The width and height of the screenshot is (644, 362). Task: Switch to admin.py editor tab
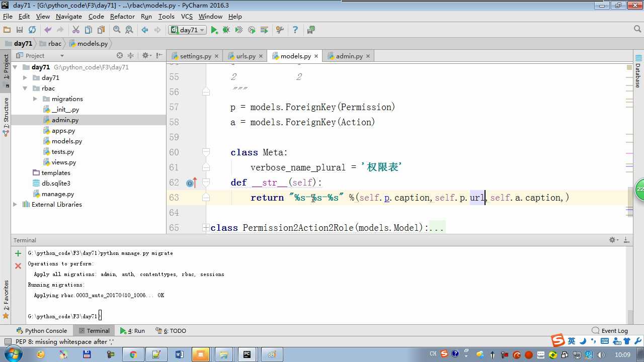[349, 56]
